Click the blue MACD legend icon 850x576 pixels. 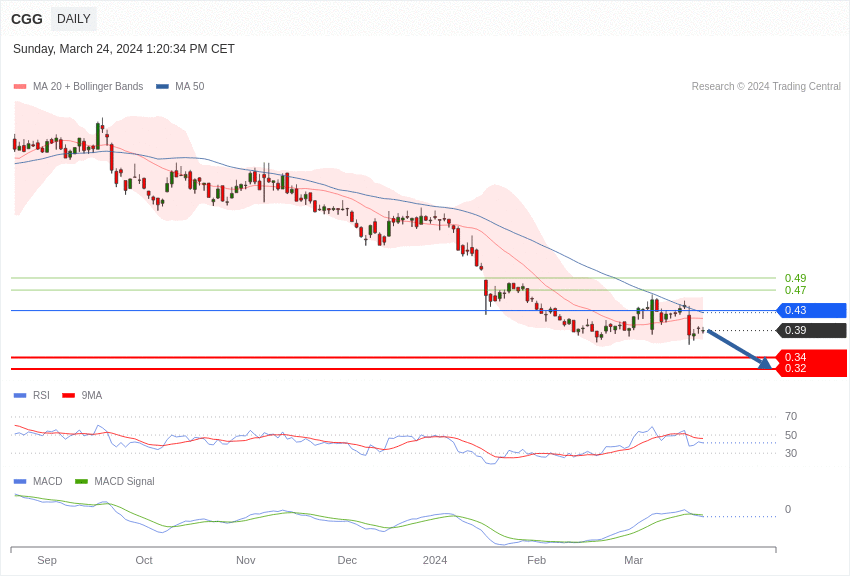tap(20, 482)
